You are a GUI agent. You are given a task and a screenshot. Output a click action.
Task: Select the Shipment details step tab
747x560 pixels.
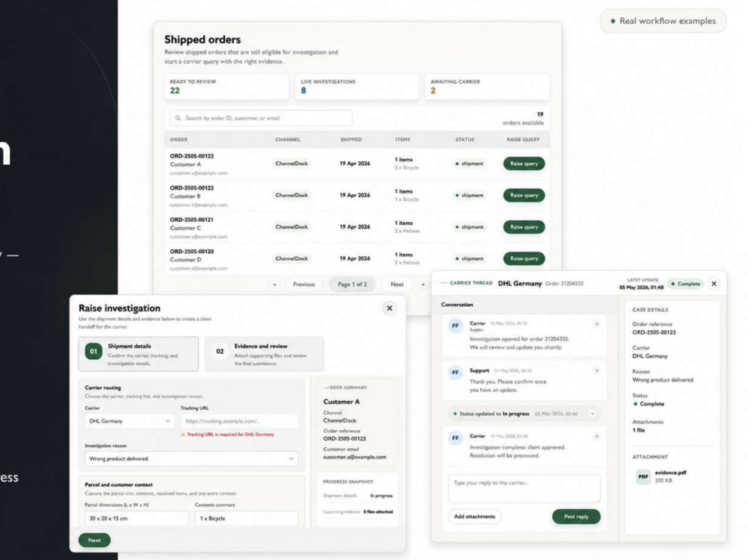[138, 354]
